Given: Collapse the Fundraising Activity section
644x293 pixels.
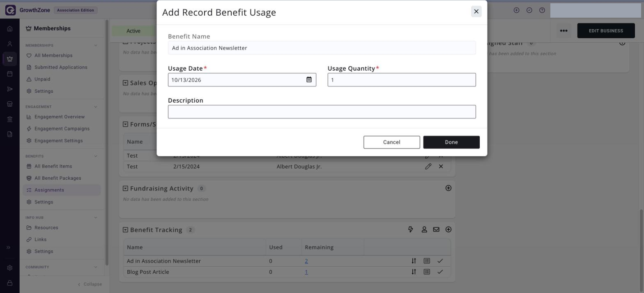Looking at the screenshot, I should [x=125, y=188].
